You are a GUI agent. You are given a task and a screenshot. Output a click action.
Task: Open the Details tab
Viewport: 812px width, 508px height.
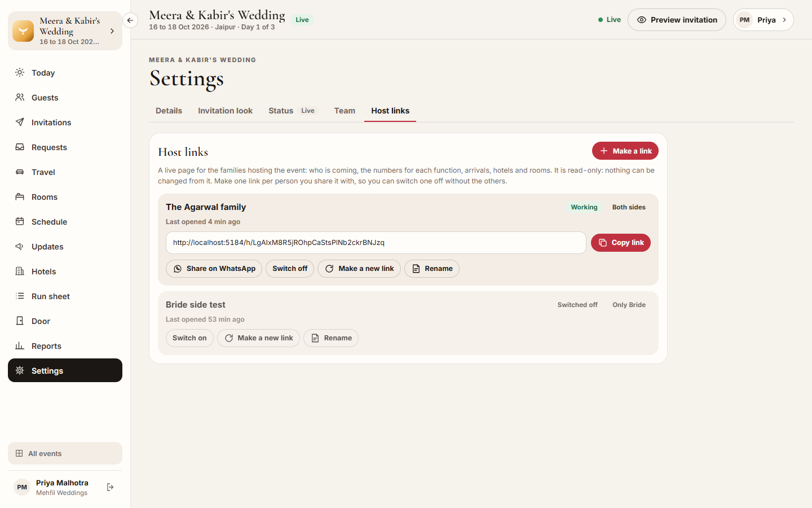[169, 111]
